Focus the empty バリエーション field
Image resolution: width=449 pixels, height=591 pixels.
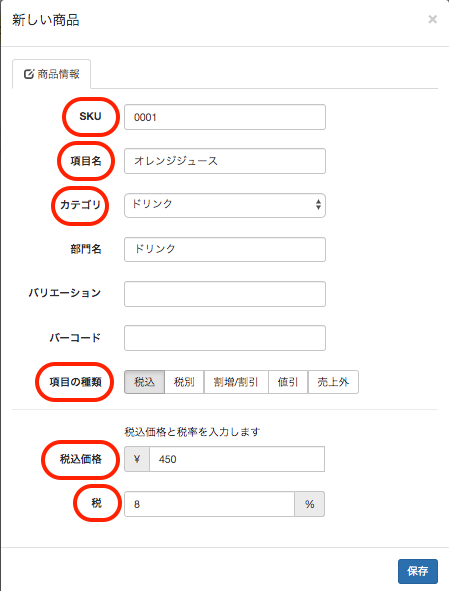pos(225,294)
